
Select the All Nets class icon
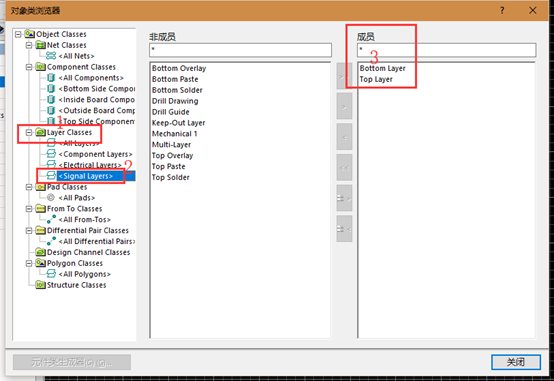click(x=51, y=56)
